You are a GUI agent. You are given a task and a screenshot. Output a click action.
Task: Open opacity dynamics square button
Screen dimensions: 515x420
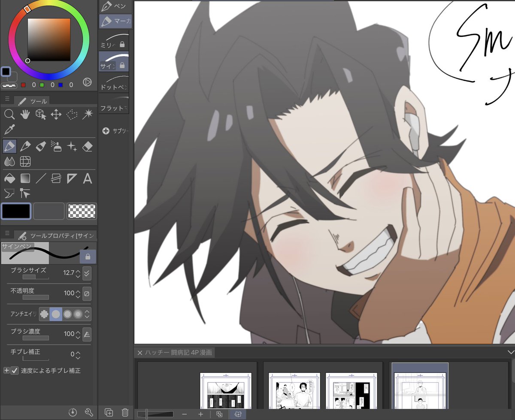[87, 293]
